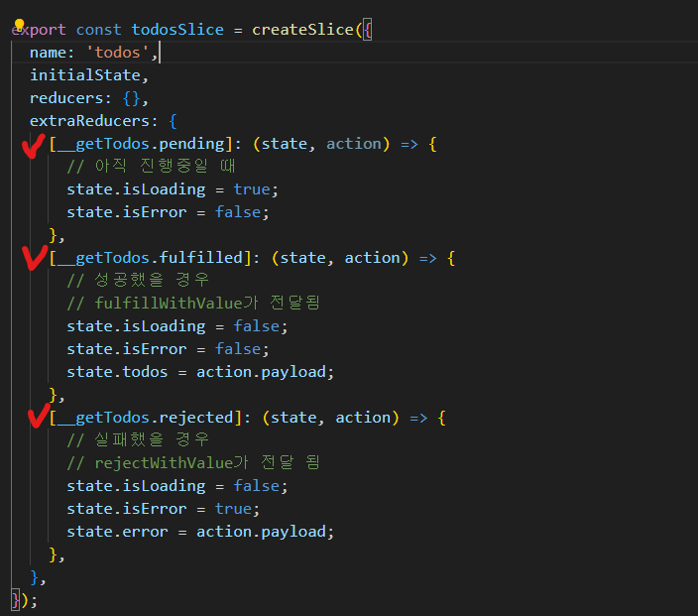Click comment '// 아직 진행중일 때'
The height and width of the screenshot is (616, 698).
[x=152, y=167]
